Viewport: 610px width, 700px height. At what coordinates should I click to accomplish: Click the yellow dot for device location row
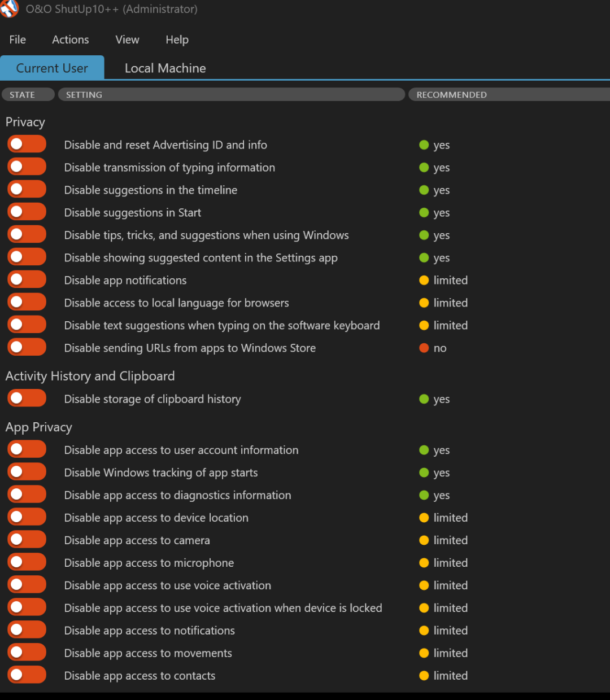point(424,518)
